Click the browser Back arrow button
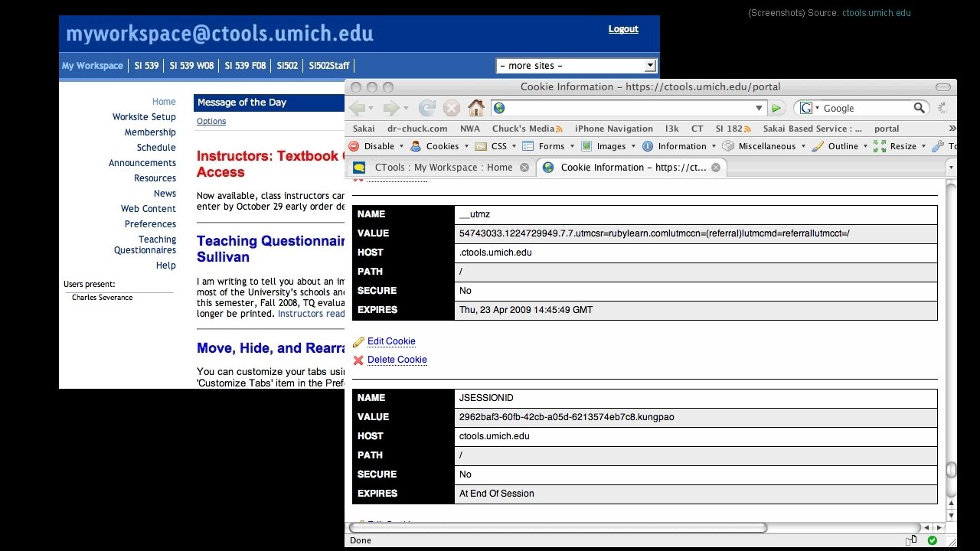Viewport: 980px width, 551px height. (357, 108)
